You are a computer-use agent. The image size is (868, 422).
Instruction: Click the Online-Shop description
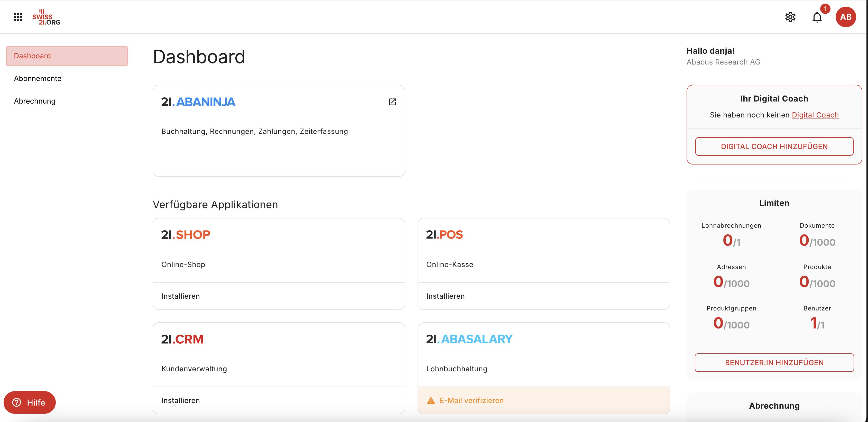coord(183,265)
